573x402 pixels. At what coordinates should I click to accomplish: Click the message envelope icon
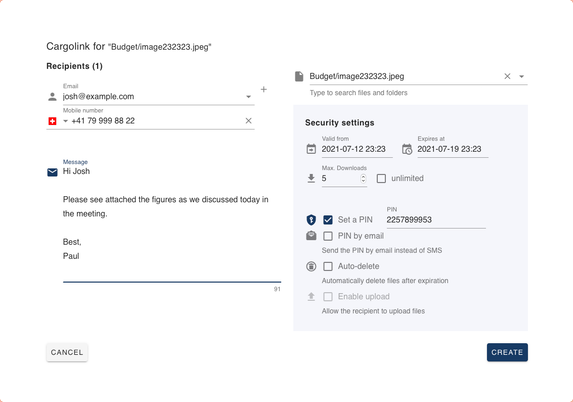[52, 172]
